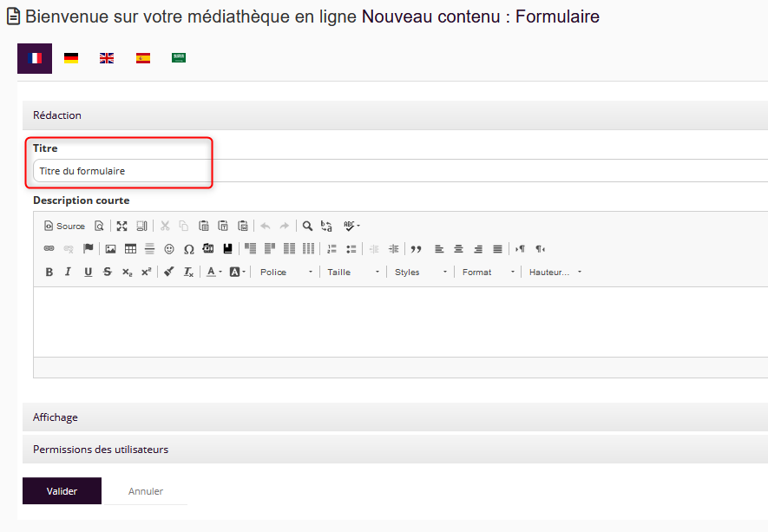Toggle italic formatting
The width and height of the screenshot is (768, 532).
point(69,273)
